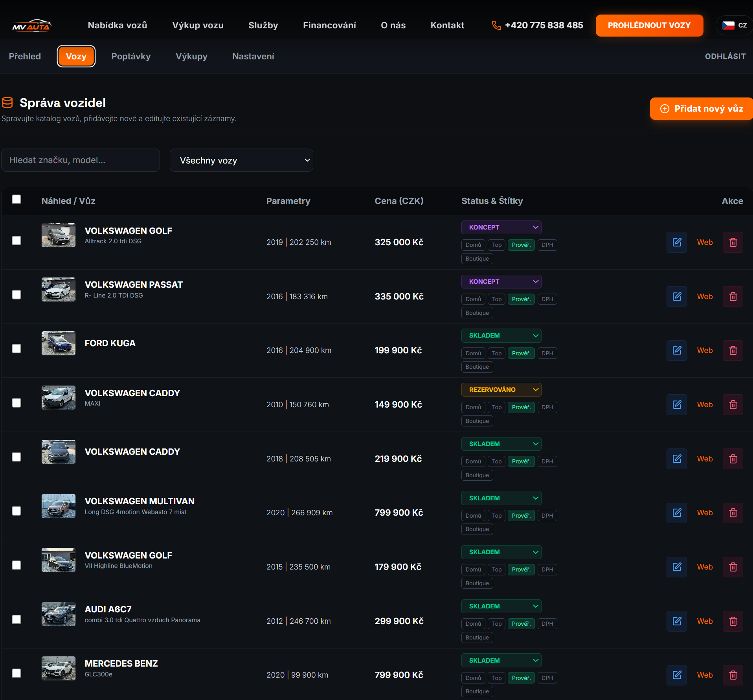This screenshot has height=700, width=753.
Task: Delete the Volkswagen Passat entry
Action: tap(733, 296)
